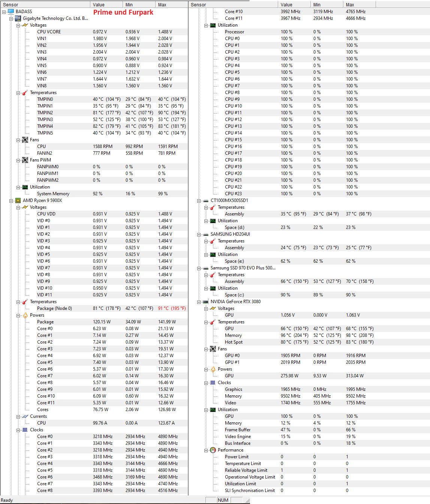
Task: Click the Powers flame icon under NVIDIA GeForce
Action: click(213, 369)
